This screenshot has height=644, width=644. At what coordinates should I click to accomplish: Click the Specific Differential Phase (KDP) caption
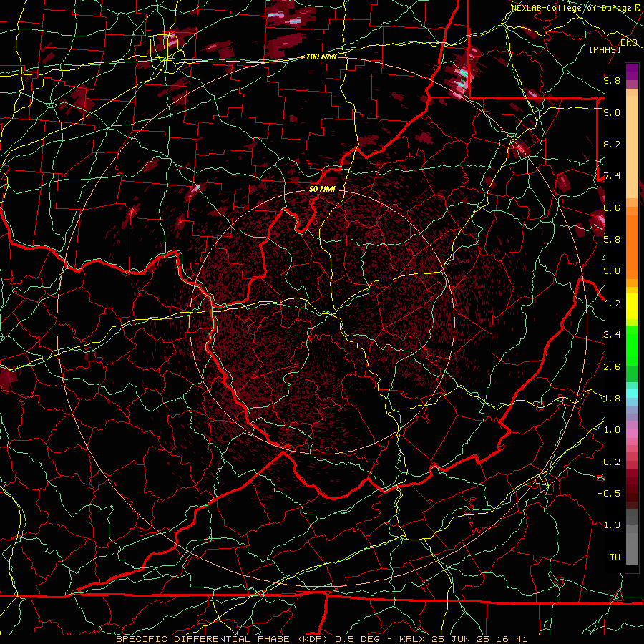point(223,639)
